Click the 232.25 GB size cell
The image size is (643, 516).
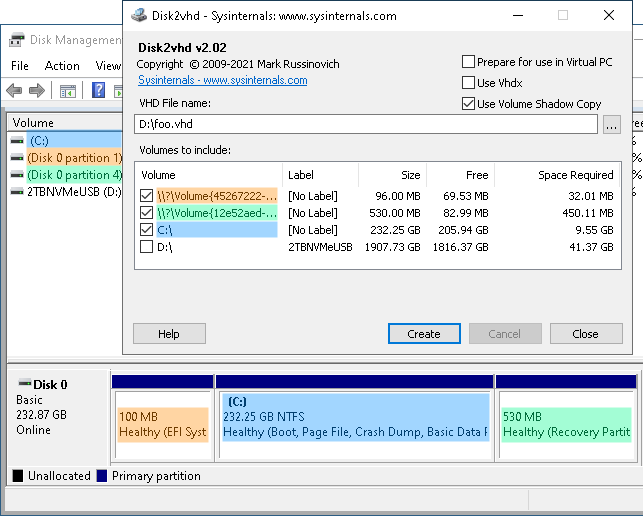[395, 230]
